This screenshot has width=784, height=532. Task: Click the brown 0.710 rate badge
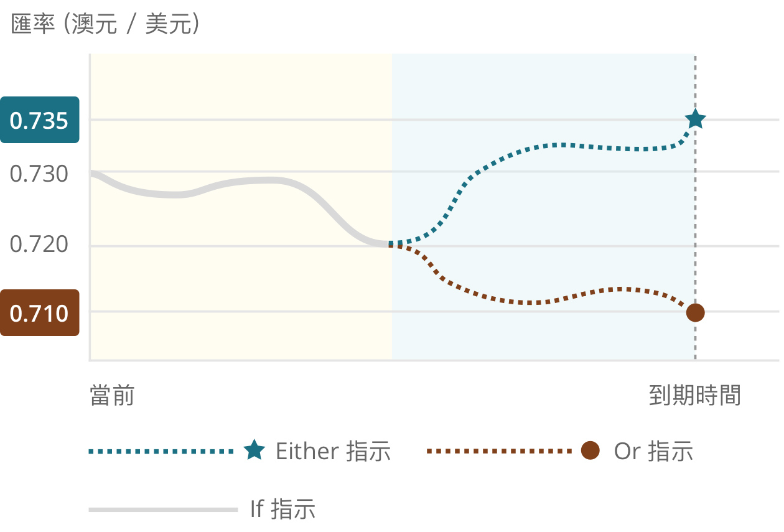click(40, 313)
